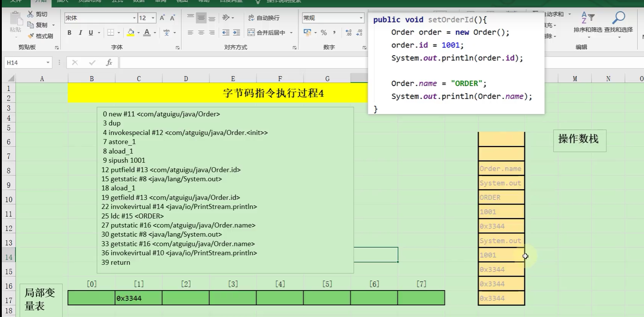Click the Copy (复制) button
Image resolution: width=644 pixels, height=317 pixels.
38,25
